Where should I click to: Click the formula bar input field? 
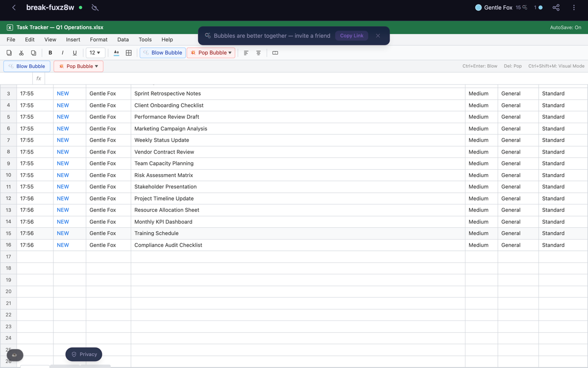(316, 79)
